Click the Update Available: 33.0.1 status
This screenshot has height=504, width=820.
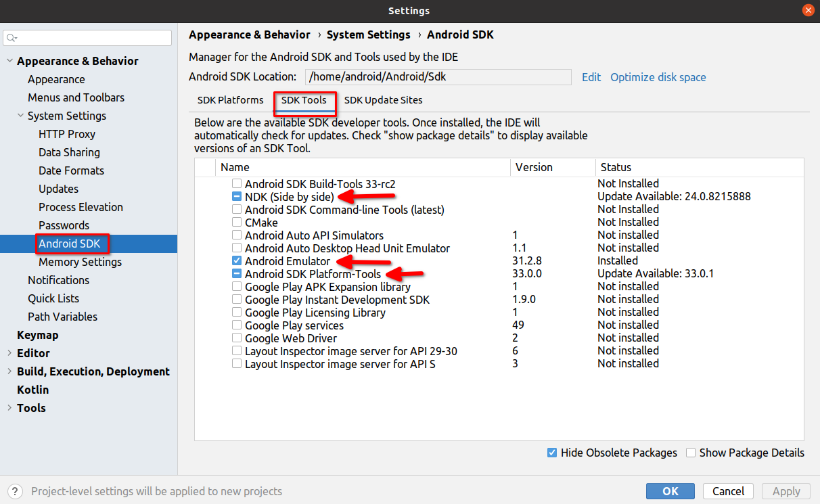(x=656, y=273)
